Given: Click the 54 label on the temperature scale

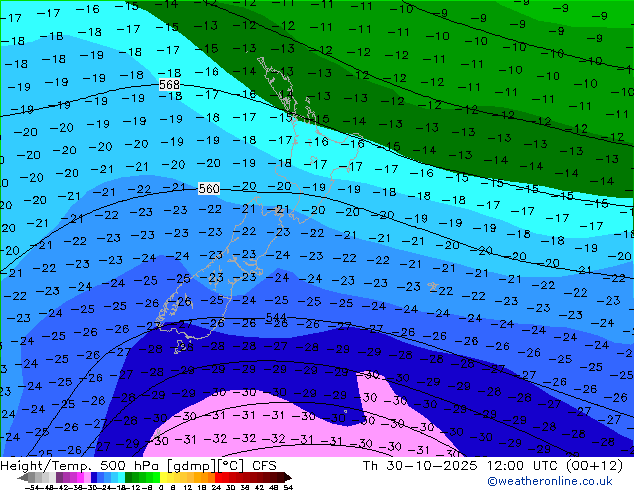Looking at the screenshot, I should 288,487.
